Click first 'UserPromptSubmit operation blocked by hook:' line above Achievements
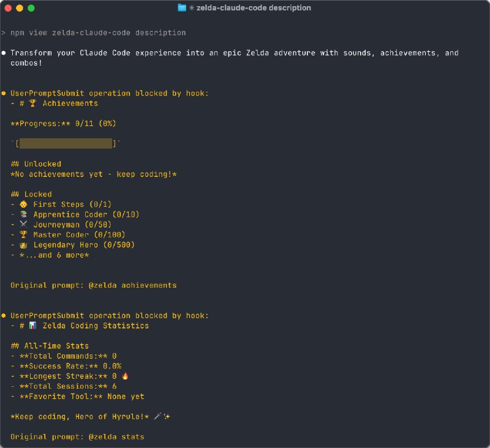 [x=110, y=94]
